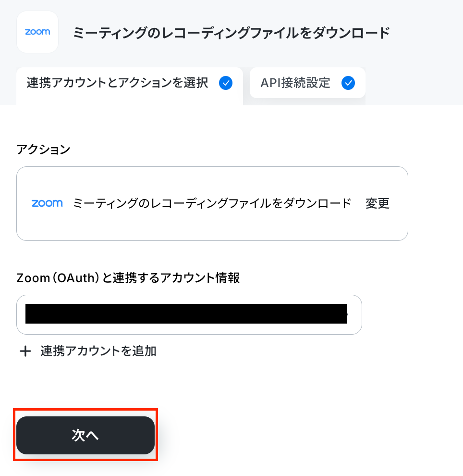Click the Zoom logo in the page header
Image resolution: width=463 pixels, height=476 pixels.
(x=37, y=32)
